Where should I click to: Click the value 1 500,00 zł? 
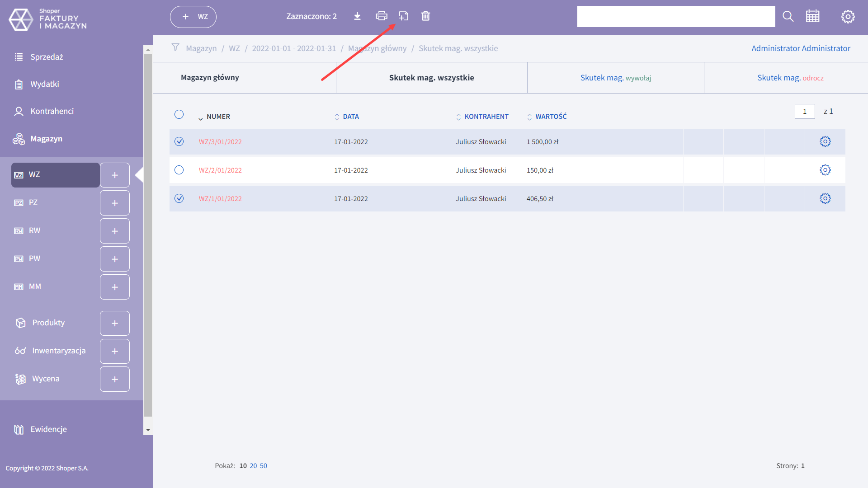pos(542,142)
